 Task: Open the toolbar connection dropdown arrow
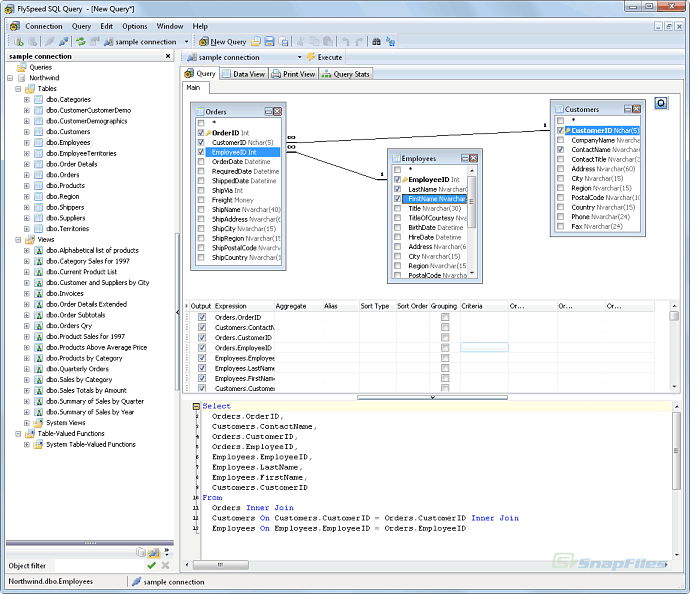pos(186,42)
